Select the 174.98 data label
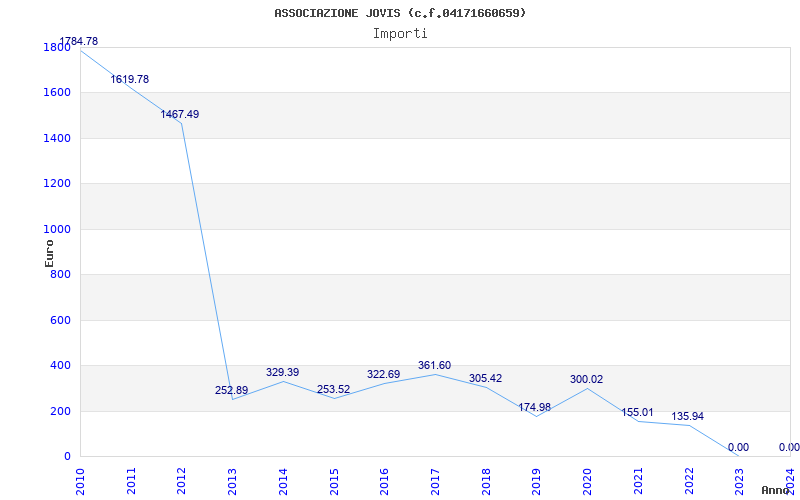 [535, 407]
